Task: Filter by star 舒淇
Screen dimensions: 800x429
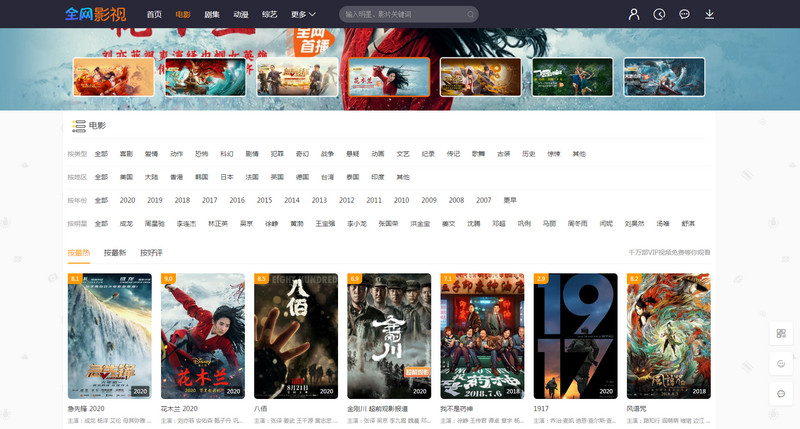Action: click(688, 223)
